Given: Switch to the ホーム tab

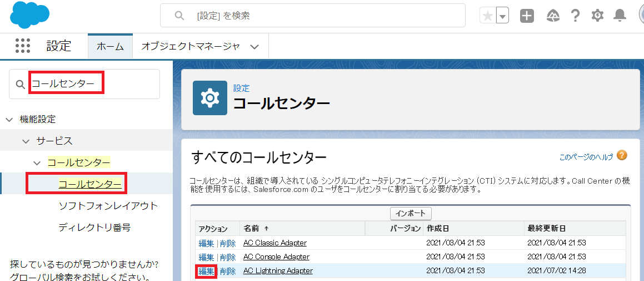Looking at the screenshot, I should 110,46.
